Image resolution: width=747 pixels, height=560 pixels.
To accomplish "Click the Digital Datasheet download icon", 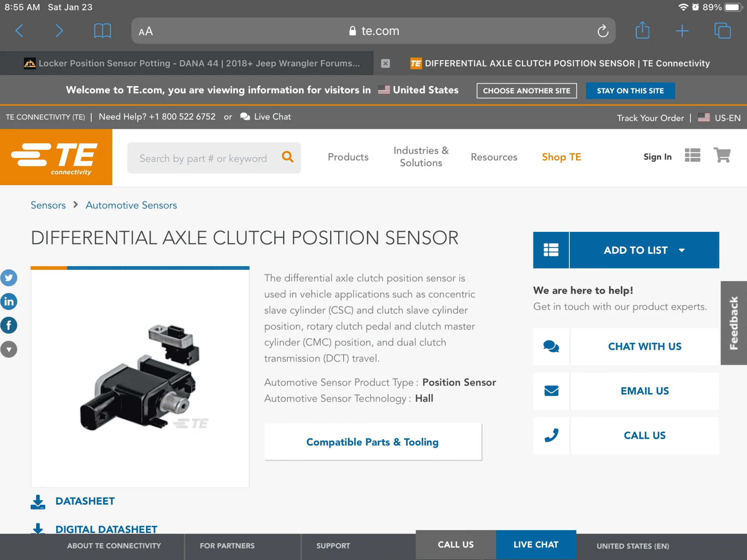I will (x=38, y=528).
